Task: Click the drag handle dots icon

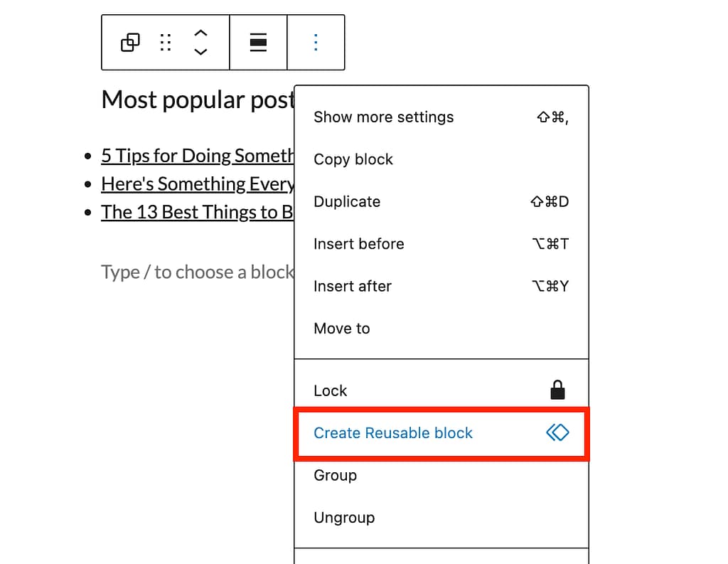Action: click(166, 43)
